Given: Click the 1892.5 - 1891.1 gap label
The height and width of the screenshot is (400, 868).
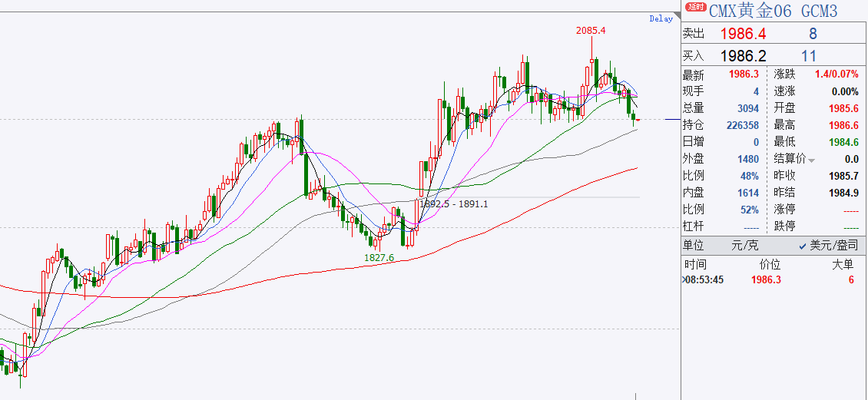Looking at the screenshot, I should tap(453, 204).
